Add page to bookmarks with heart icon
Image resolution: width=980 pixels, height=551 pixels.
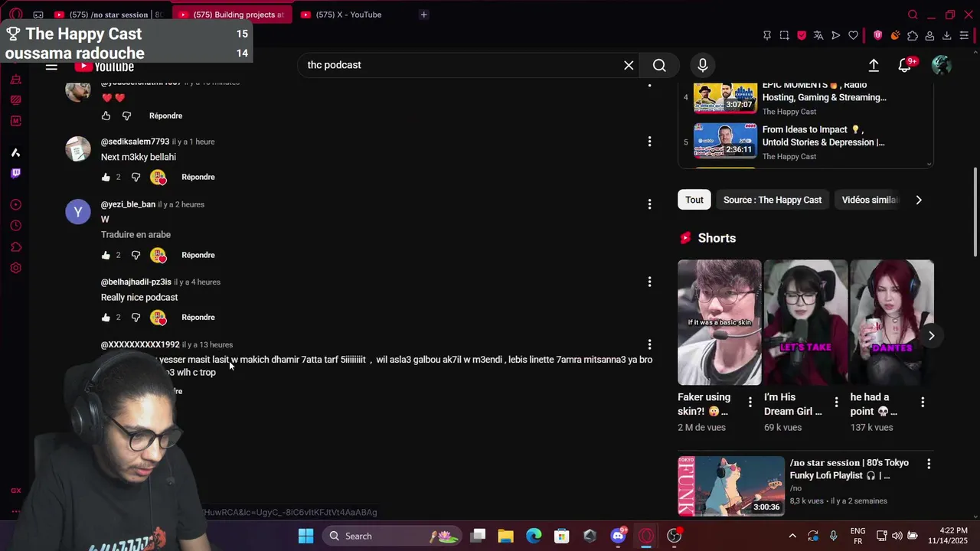pos(853,35)
